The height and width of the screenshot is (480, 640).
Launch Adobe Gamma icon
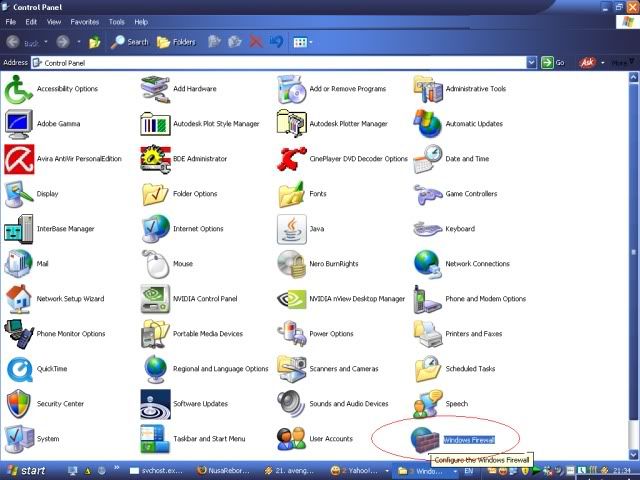click(18, 124)
